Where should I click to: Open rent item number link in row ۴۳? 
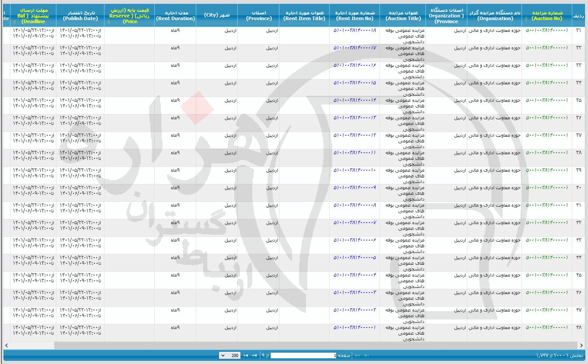tap(355, 240)
